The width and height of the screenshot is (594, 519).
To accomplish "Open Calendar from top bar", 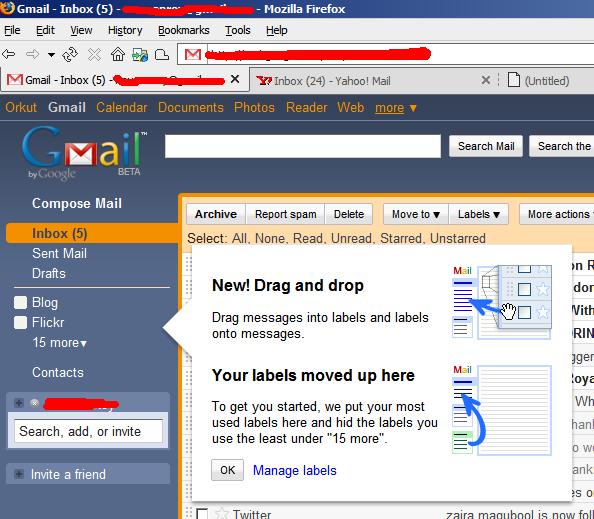I will point(122,107).
